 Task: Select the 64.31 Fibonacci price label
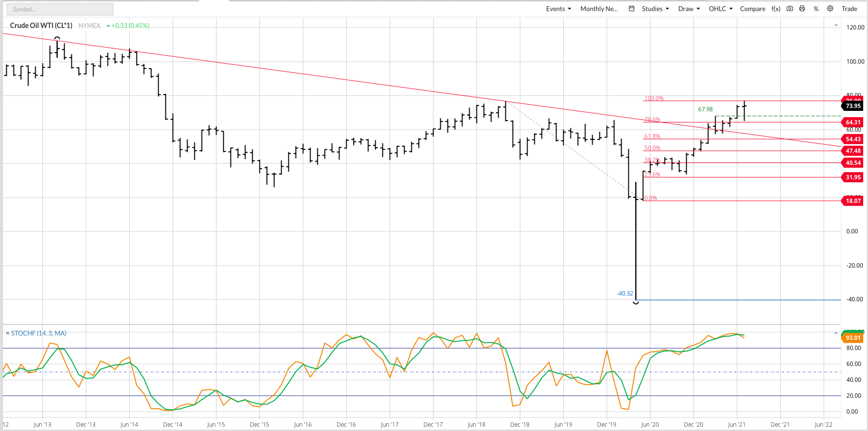pyautogui.click(x=853, y=122)
